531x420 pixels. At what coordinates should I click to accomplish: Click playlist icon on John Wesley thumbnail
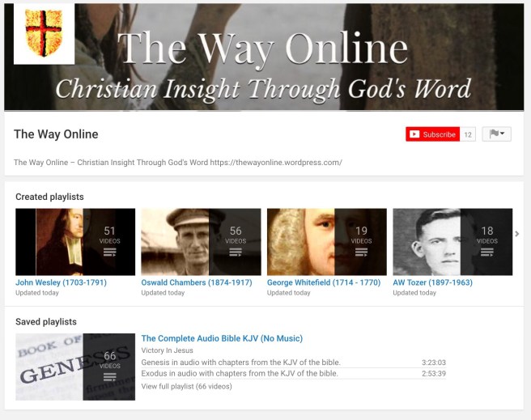point(110,252)
